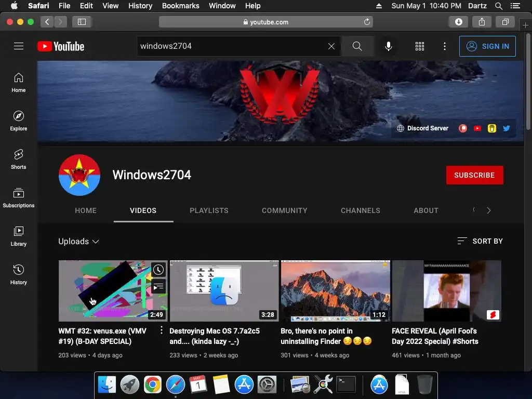
Task: Open the View menu in menu bar
Action: coord(111,6)
